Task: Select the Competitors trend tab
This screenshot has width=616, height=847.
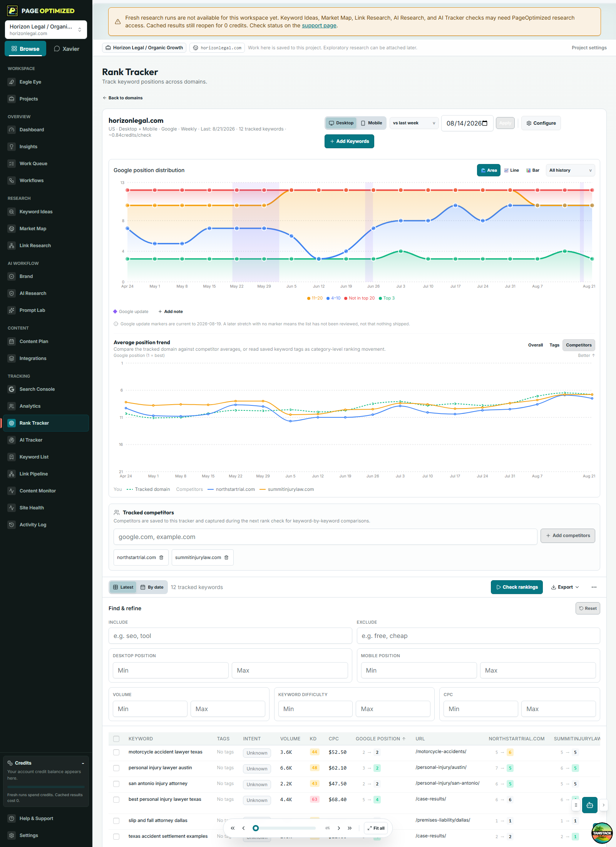Action: [579, 345]
